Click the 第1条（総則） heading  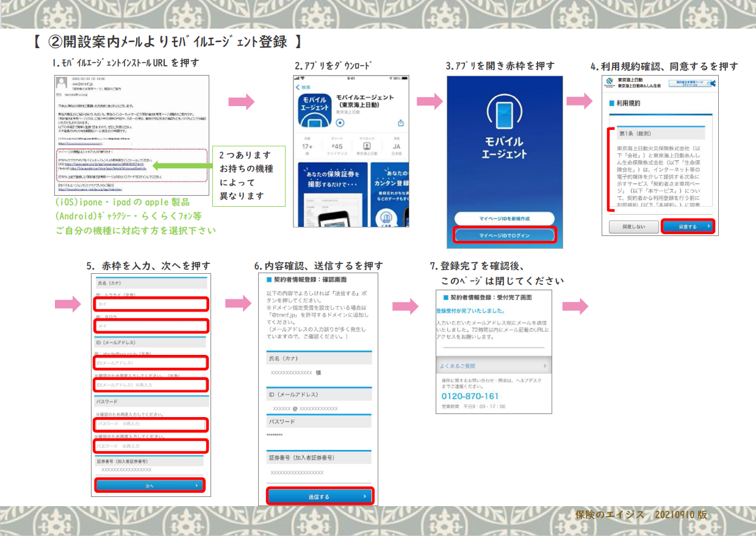point(660,133)
